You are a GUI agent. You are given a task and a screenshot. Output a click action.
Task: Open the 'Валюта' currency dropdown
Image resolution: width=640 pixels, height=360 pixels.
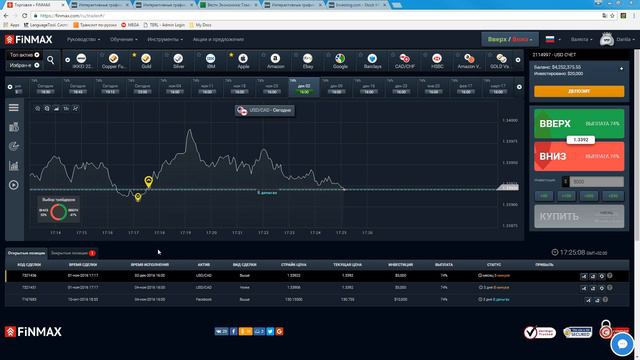(x=581, y=40)
